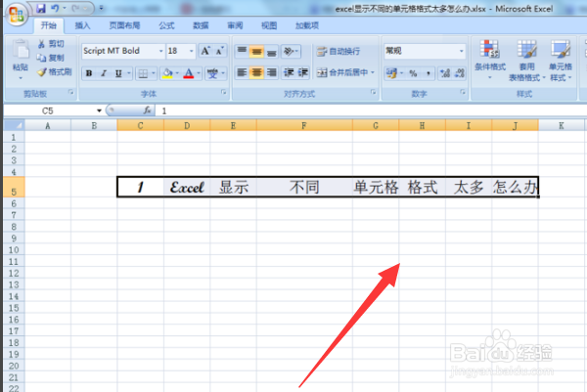The image size is (587, 392).
Task: Customize quick access toolbar arrow
Action: pos(102,8)
